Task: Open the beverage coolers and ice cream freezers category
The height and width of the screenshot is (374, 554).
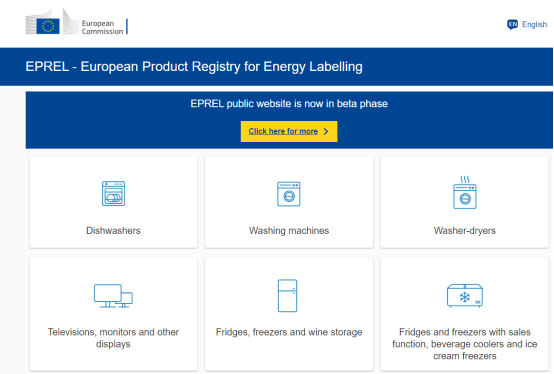Action: pos(465,344)
